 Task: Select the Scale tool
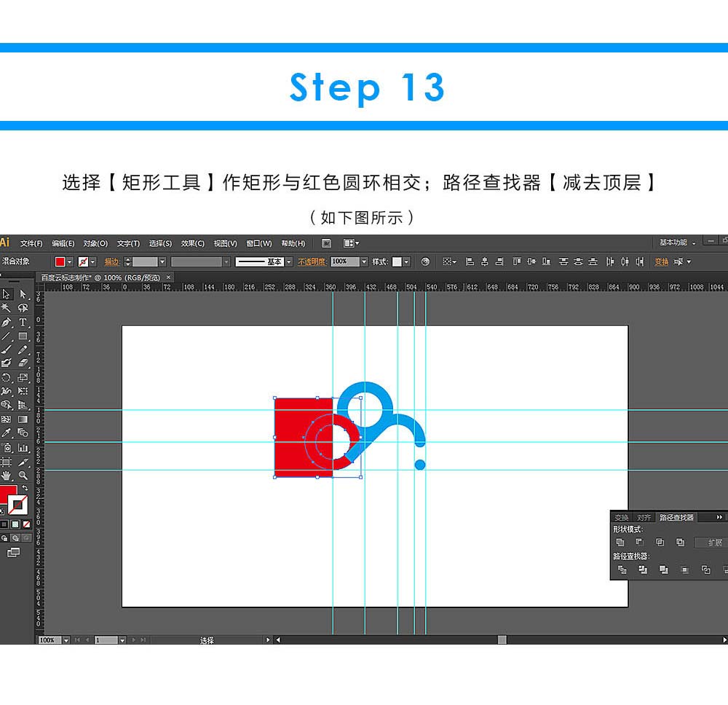(x=23, y=377)
